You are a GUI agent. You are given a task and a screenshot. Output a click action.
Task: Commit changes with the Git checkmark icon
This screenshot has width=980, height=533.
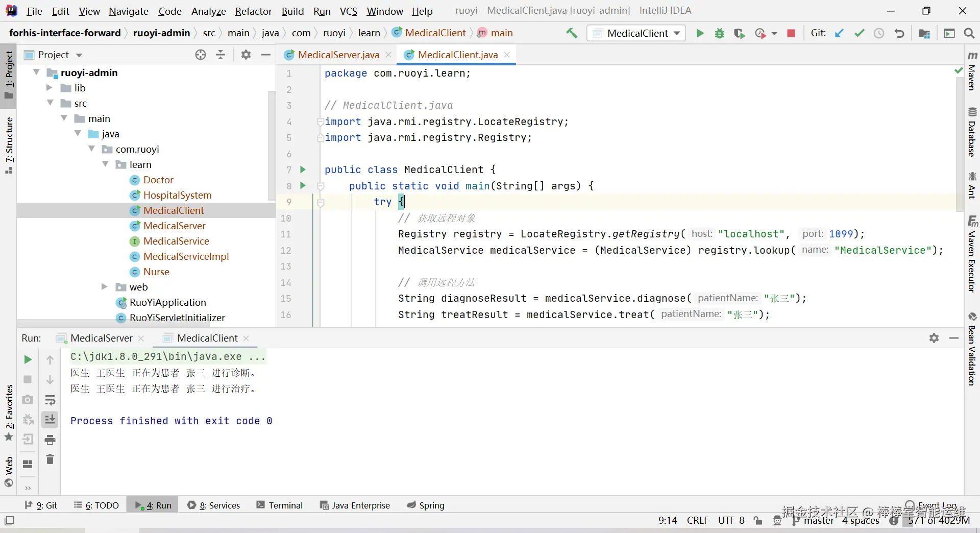tap(860, 33)
